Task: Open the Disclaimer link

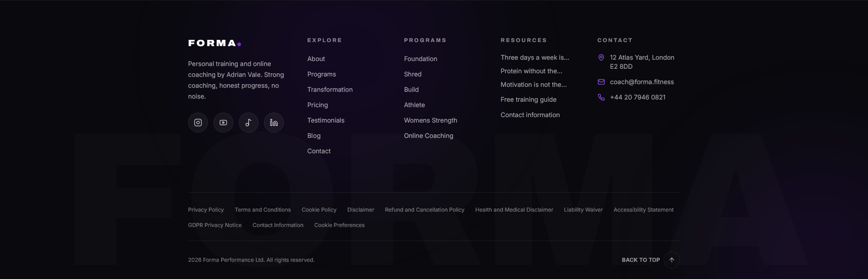Action: click(360, 210)
